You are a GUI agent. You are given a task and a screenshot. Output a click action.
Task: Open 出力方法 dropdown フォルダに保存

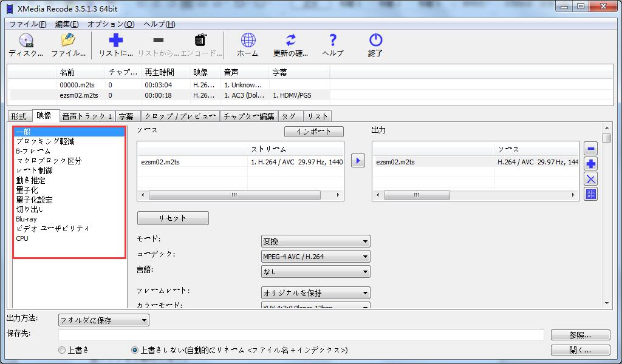[103, 320]
